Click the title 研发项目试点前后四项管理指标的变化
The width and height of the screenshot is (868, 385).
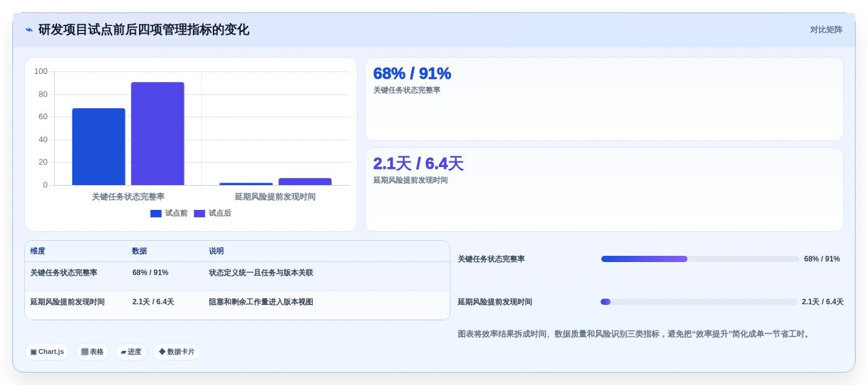click(144, 30)
